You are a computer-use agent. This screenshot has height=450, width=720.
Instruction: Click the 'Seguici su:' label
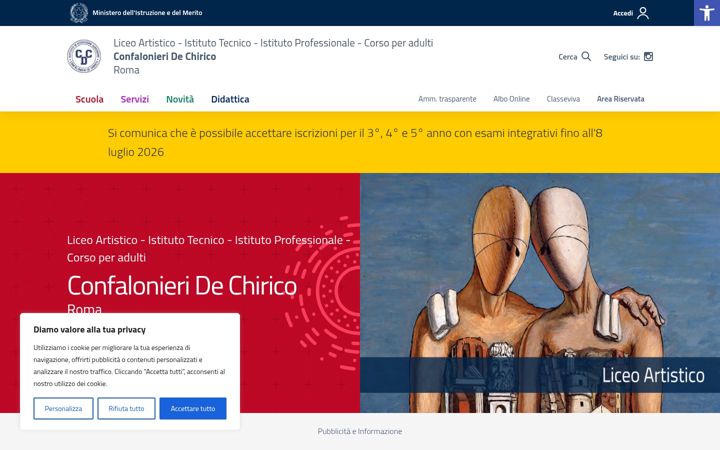[x=622, y=57]
